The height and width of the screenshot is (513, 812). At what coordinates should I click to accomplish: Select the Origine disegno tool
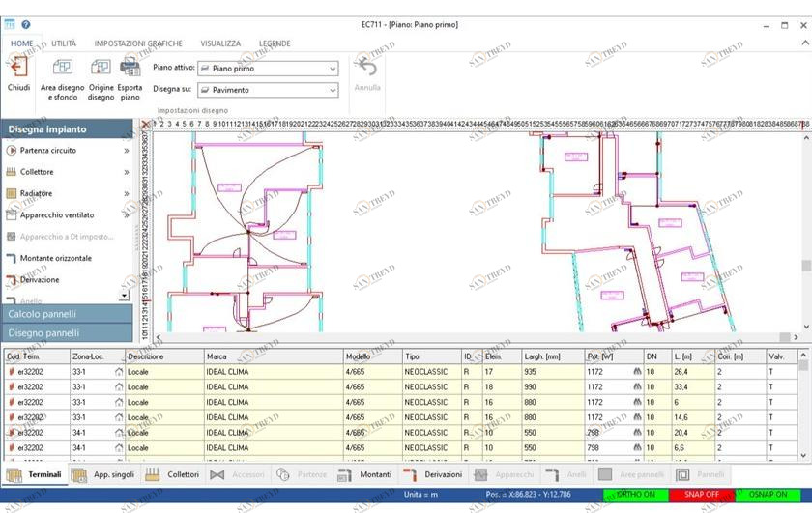(x=101, y=69)
